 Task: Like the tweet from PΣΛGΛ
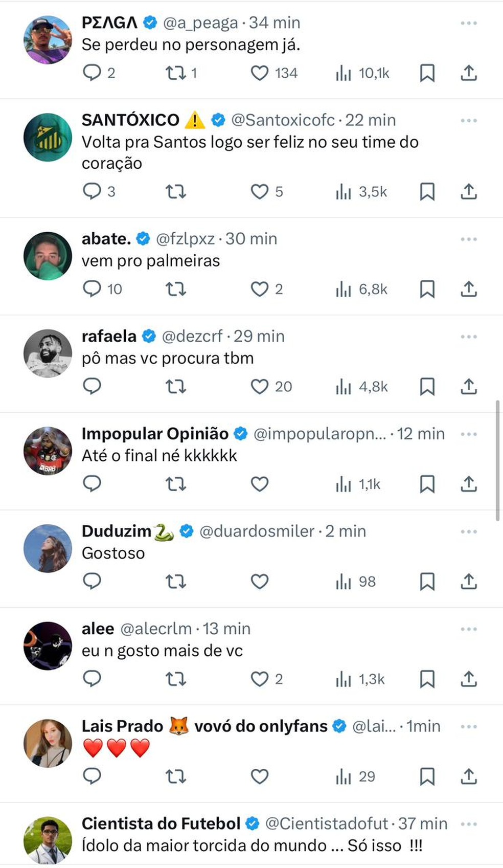(260, 73)
